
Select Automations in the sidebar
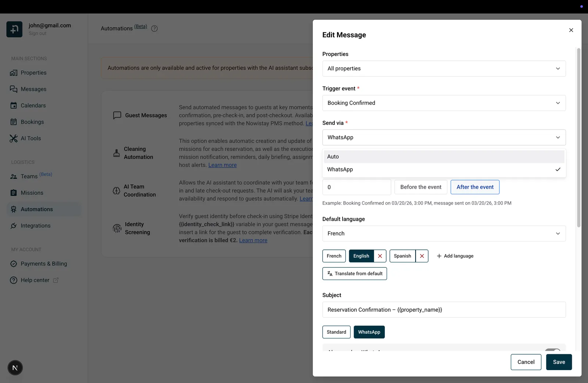pos(44,209)
